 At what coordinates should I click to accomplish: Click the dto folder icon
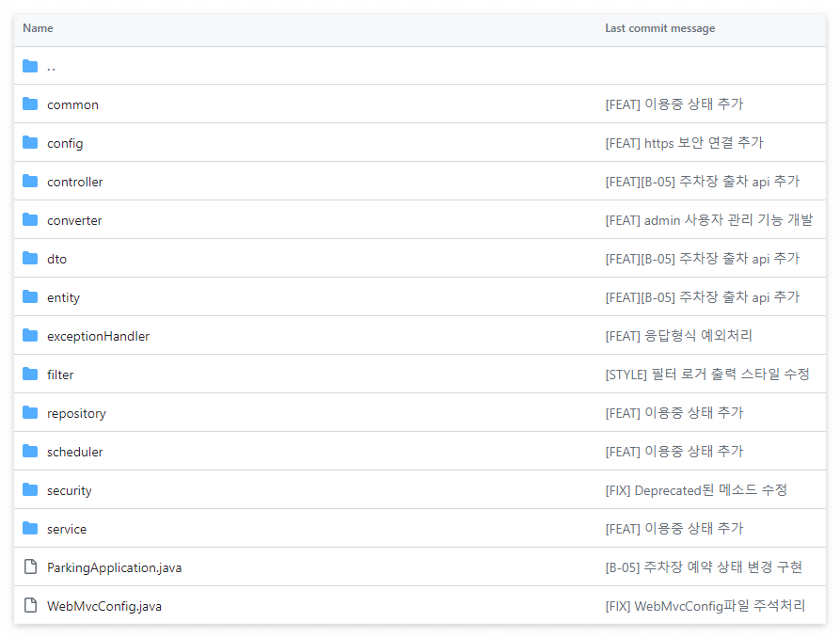click(30, 259)
